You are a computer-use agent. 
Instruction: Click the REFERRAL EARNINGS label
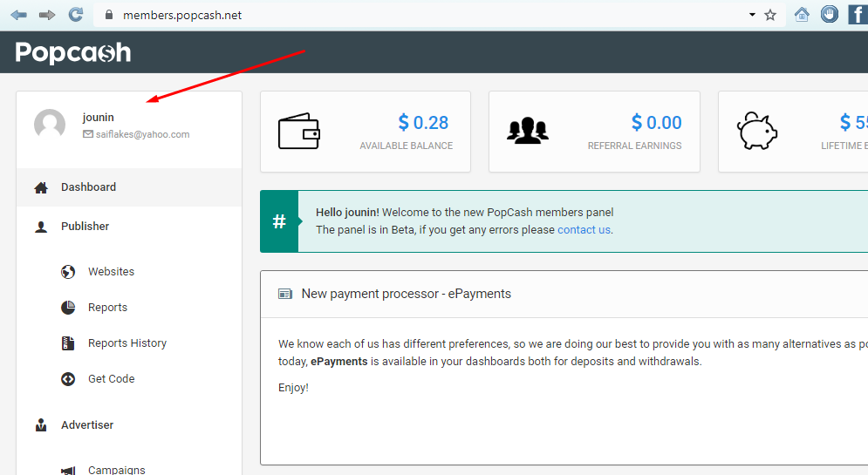(x=634, y=146)
